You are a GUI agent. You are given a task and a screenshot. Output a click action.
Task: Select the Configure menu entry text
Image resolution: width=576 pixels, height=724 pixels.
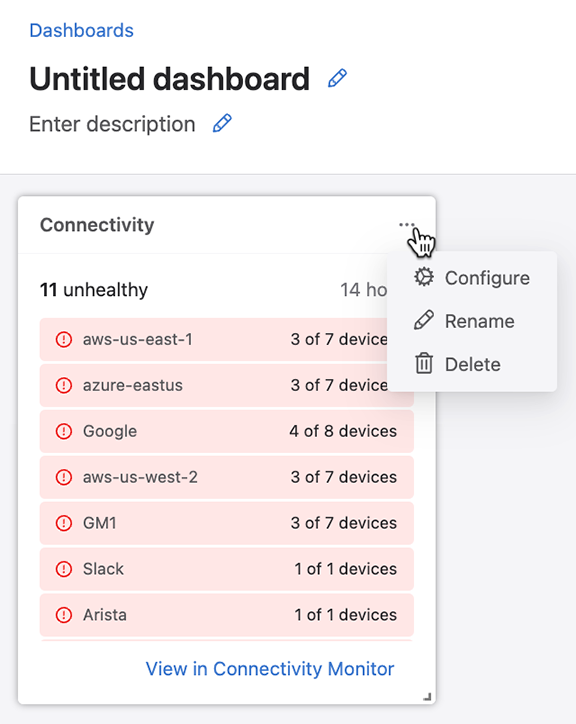pos(487,278)
